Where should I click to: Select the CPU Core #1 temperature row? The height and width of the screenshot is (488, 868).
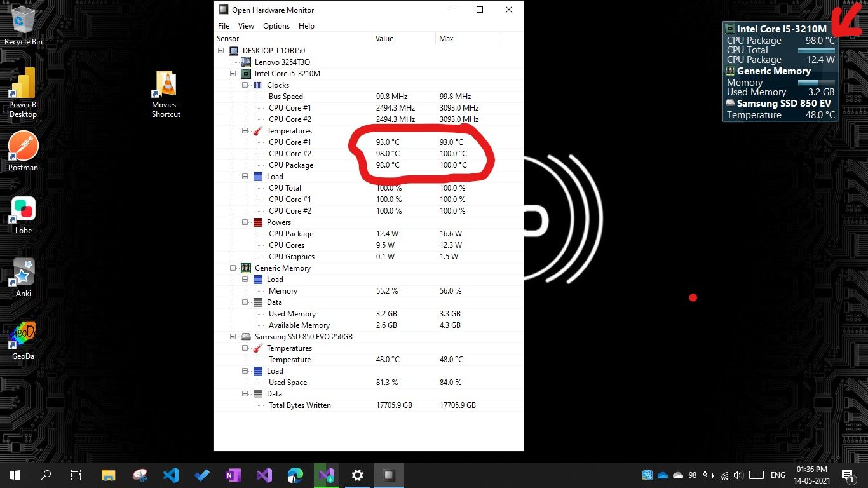369,142
